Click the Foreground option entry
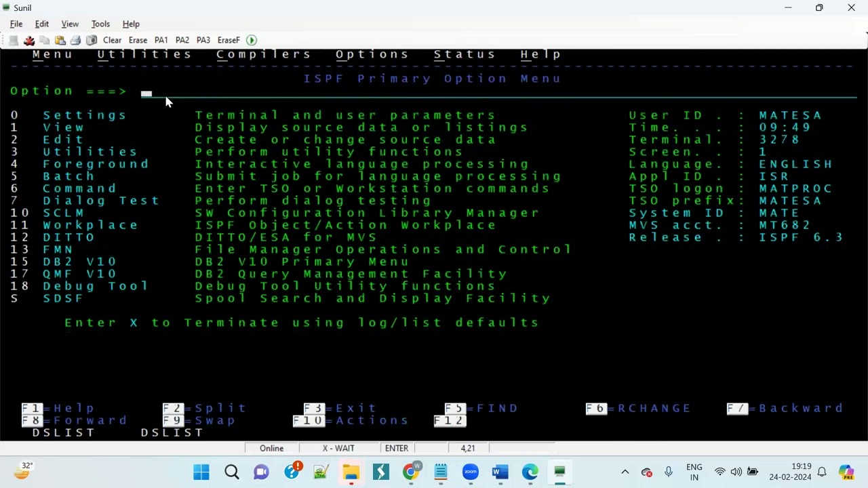 tap(96, 164)
